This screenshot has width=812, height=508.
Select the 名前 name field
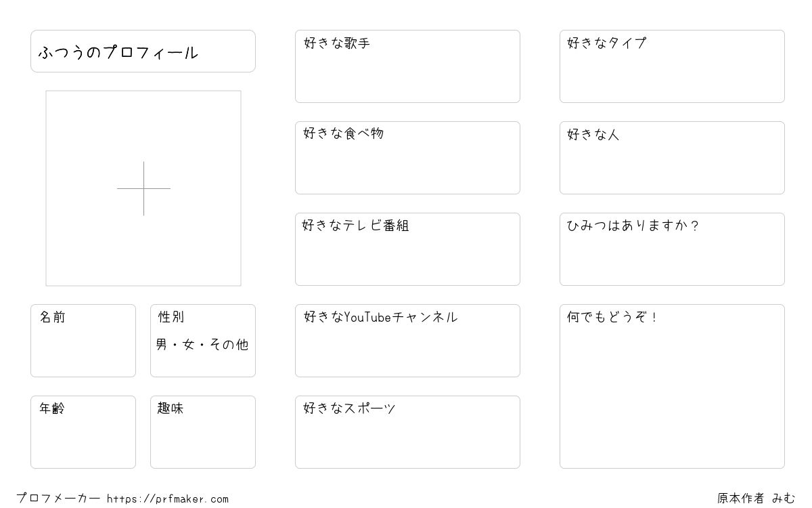(83, 341)
